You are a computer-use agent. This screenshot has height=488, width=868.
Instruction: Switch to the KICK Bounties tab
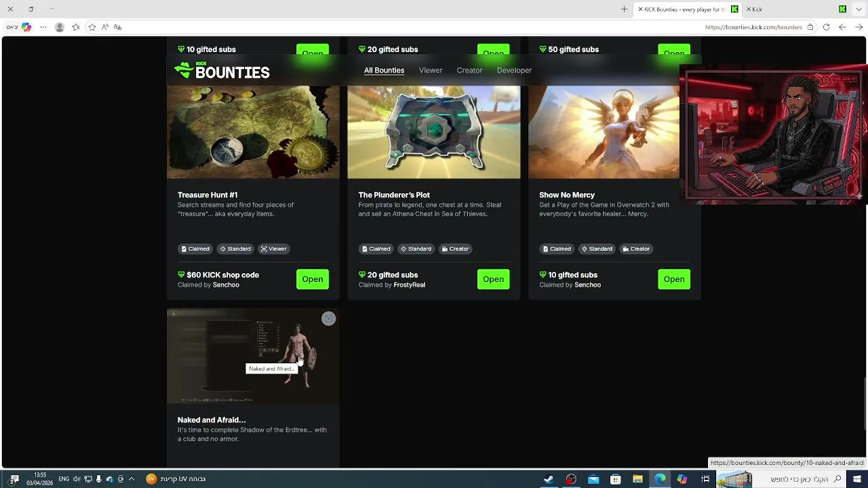(688, 9)
